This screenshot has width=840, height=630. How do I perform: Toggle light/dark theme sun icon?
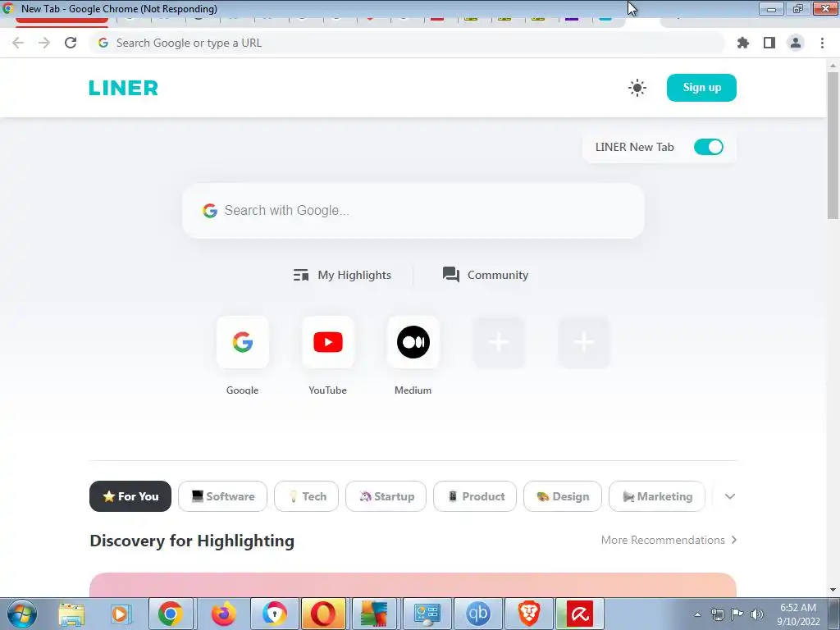click(637, 88)
